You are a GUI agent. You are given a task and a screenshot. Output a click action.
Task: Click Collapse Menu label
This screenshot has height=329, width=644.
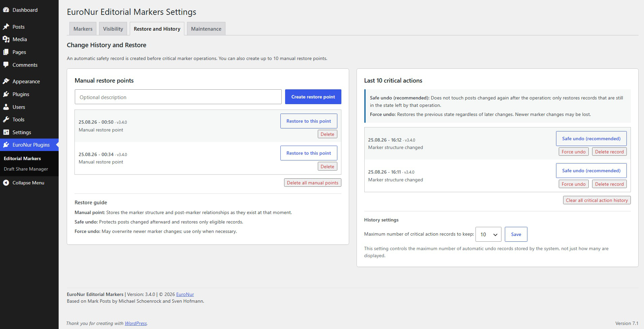tap(28, 183)
